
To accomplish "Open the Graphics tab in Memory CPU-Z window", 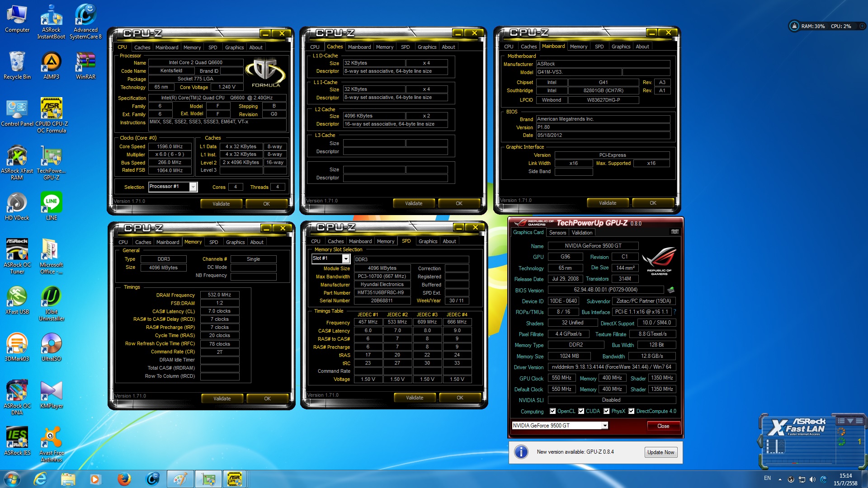I will 235,242.
